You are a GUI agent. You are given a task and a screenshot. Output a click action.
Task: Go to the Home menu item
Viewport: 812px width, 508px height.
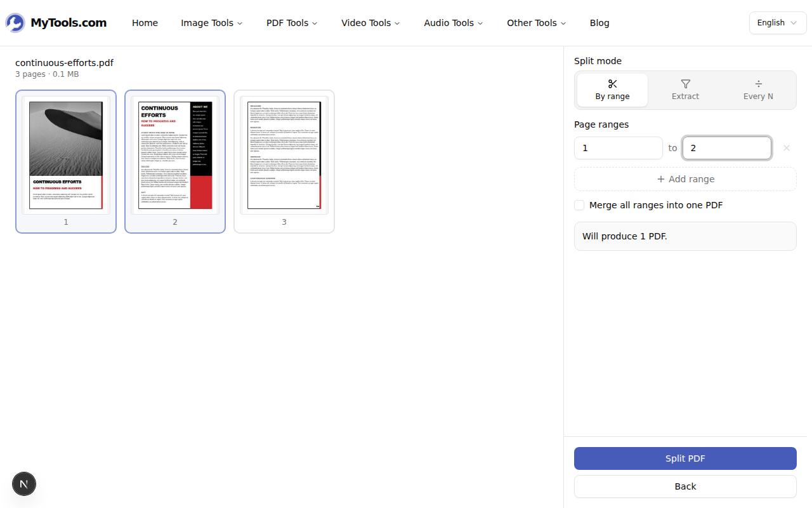click(x=145, y=22)
